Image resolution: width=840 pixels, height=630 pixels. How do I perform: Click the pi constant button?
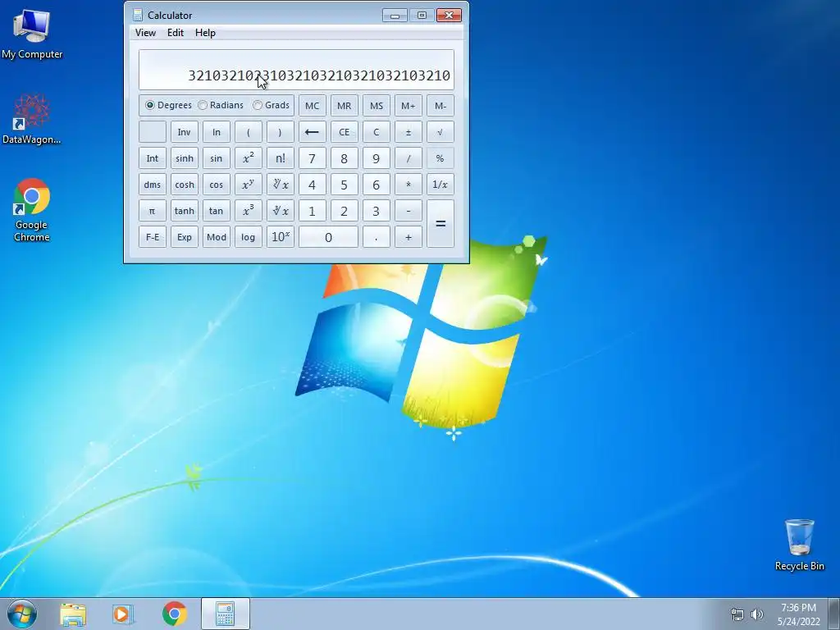pos(152,211)
